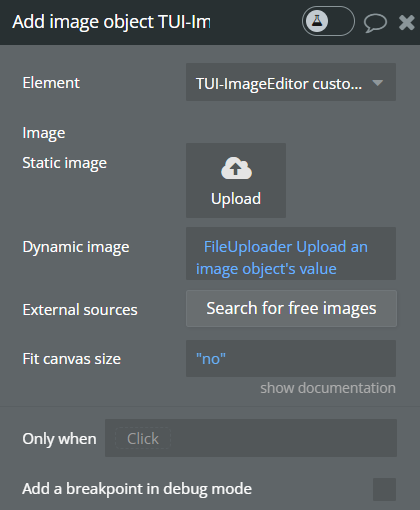This screenshot has width=420, height=510.
Task: Close the Add image object panel
Action: tap(407, 23)
